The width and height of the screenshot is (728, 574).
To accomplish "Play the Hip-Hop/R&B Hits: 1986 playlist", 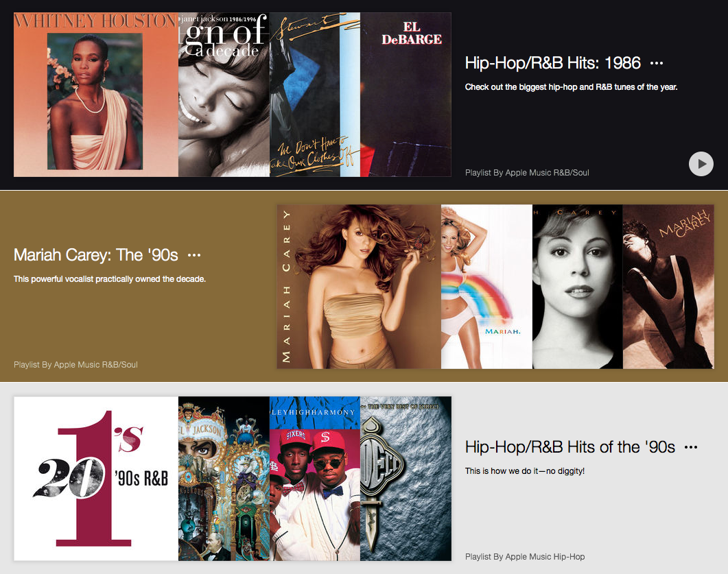I will coord(701,164).
